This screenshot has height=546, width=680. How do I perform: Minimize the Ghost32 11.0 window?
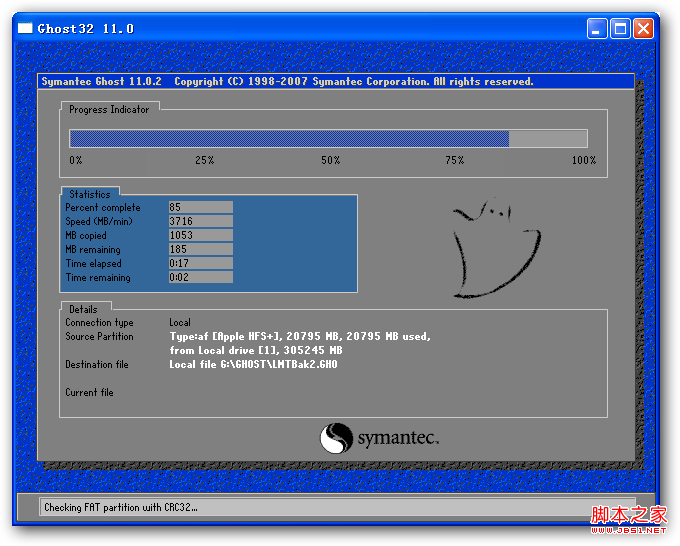[x=597, y=29]
